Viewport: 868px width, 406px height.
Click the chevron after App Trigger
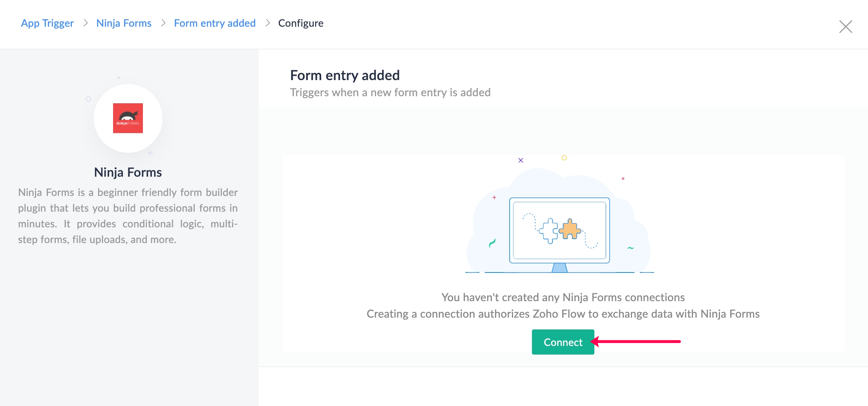(85, 23)
